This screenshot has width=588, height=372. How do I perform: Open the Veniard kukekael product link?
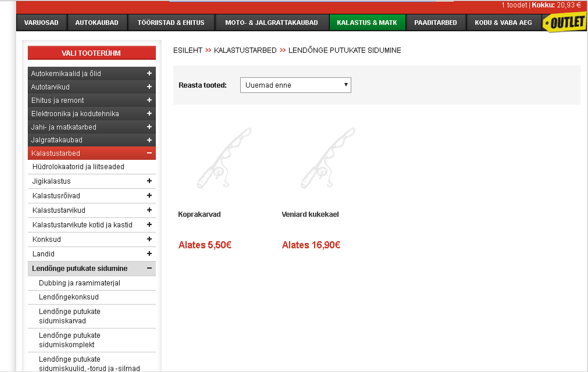310,214
